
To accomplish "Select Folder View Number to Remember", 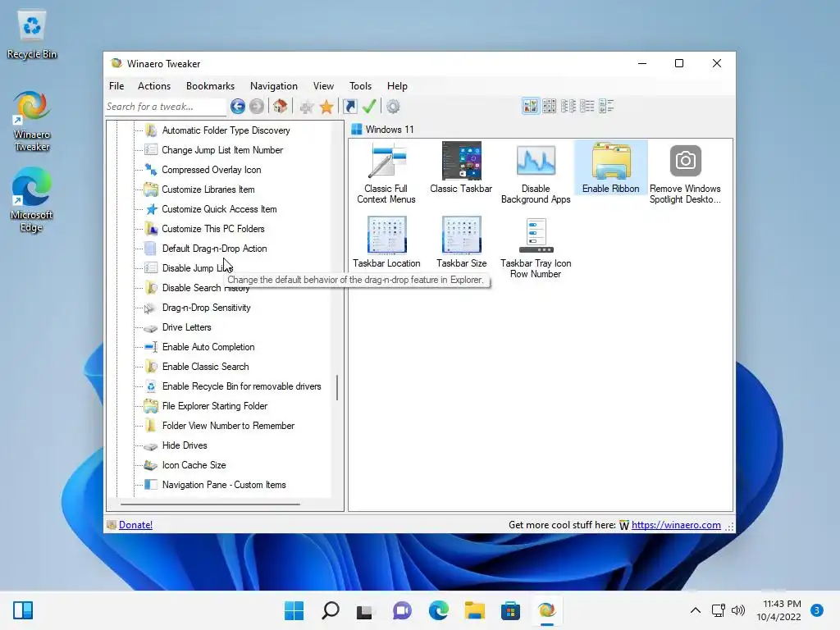I will coord(228,426).
